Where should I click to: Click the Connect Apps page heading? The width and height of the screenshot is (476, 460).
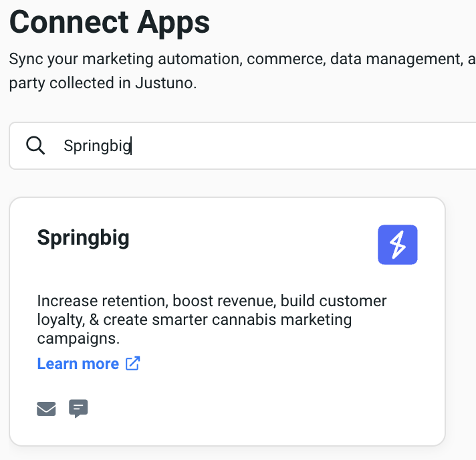[110, 23]
